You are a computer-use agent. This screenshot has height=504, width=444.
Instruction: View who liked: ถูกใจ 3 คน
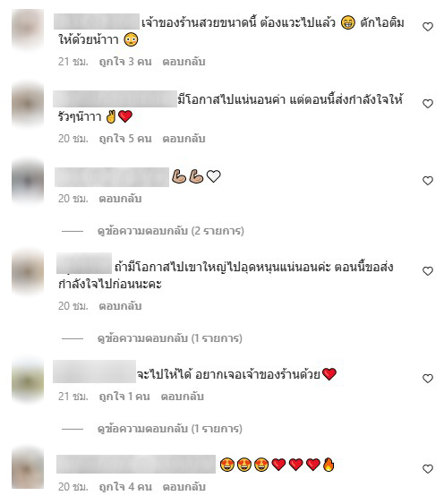[125, 62]
